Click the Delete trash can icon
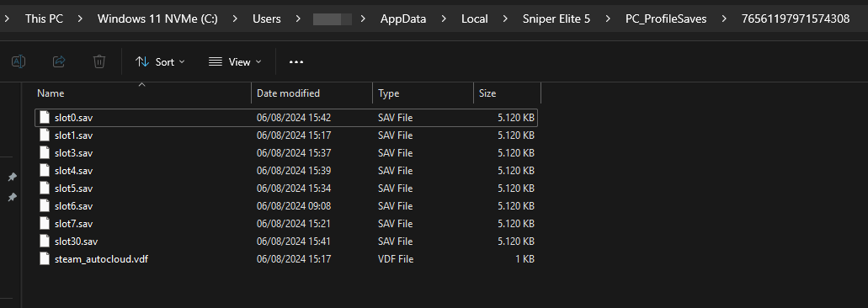The image size is (868, 308). [x=99, y=61]
